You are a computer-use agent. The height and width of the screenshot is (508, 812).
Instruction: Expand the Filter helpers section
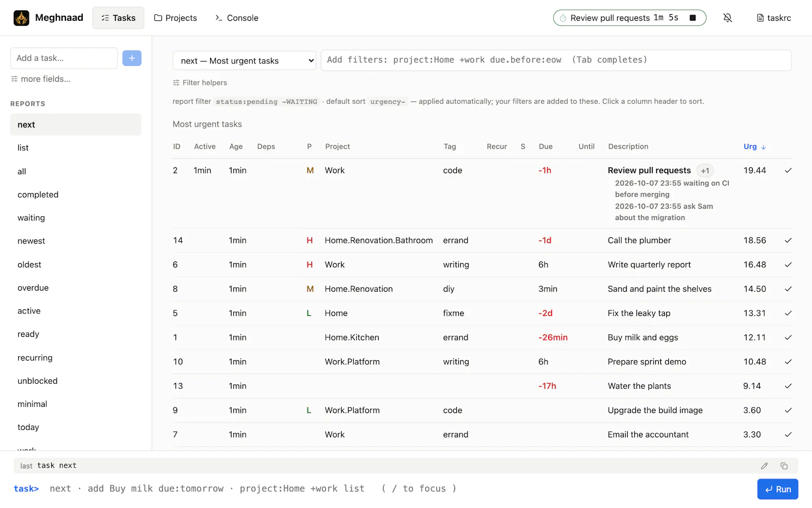(200, 83)
